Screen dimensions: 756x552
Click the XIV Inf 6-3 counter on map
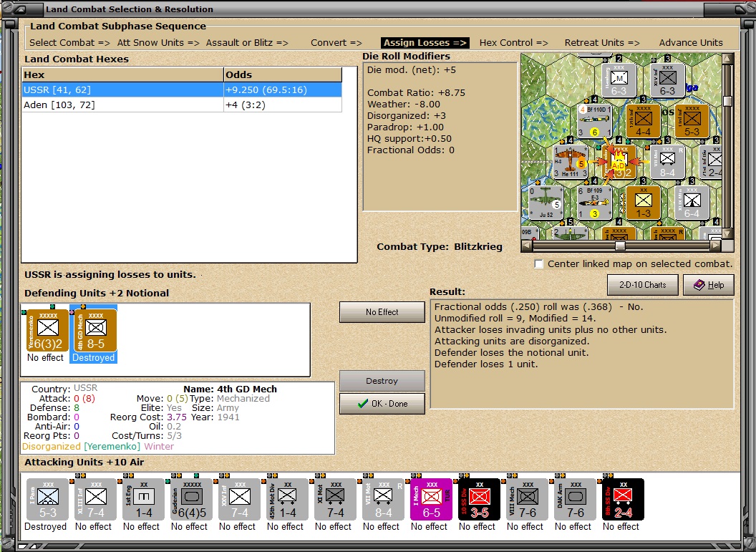point(667,80)
